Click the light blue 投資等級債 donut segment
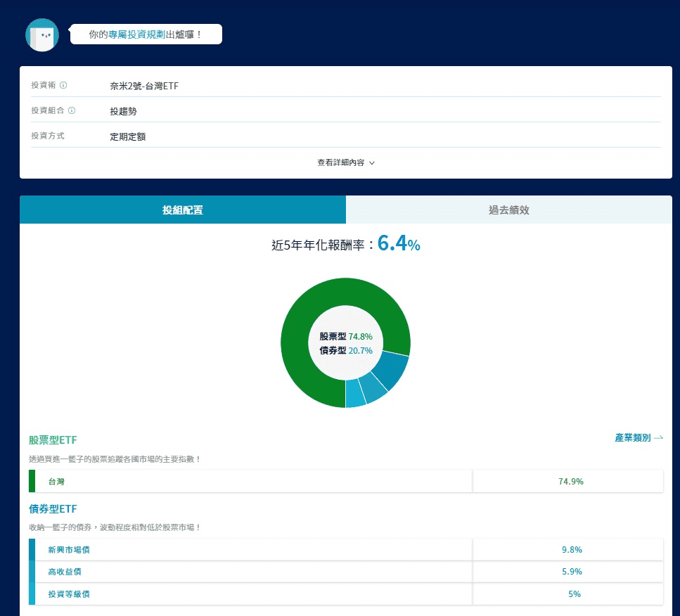The height and width of the screenshot is (616, 680). 355,394
